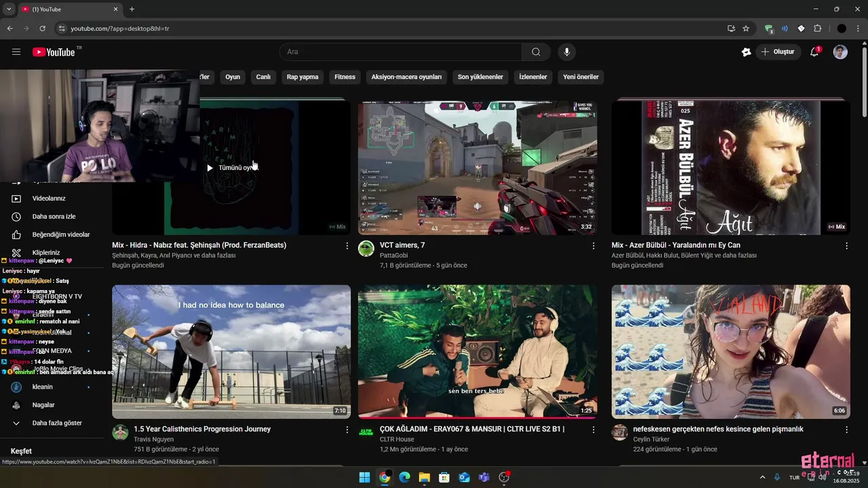
Task: Select the Son yüklenenler chip
Action: 480,77
